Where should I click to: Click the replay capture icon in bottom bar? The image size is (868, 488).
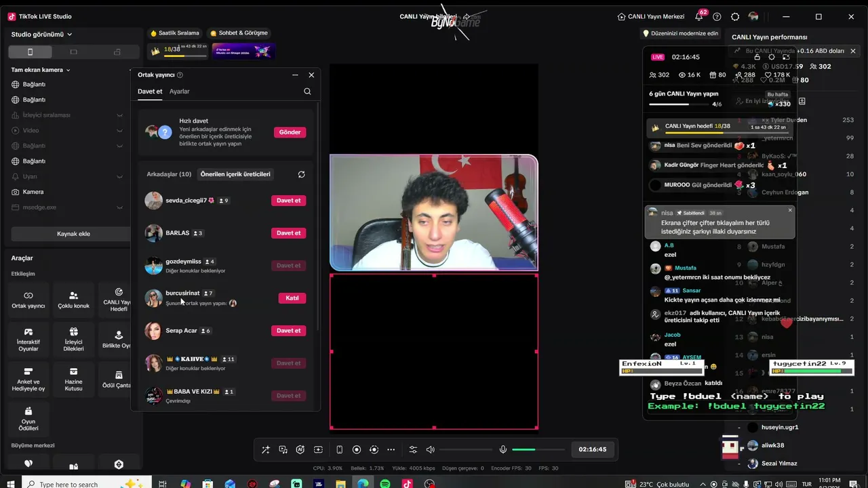[374, 449]
